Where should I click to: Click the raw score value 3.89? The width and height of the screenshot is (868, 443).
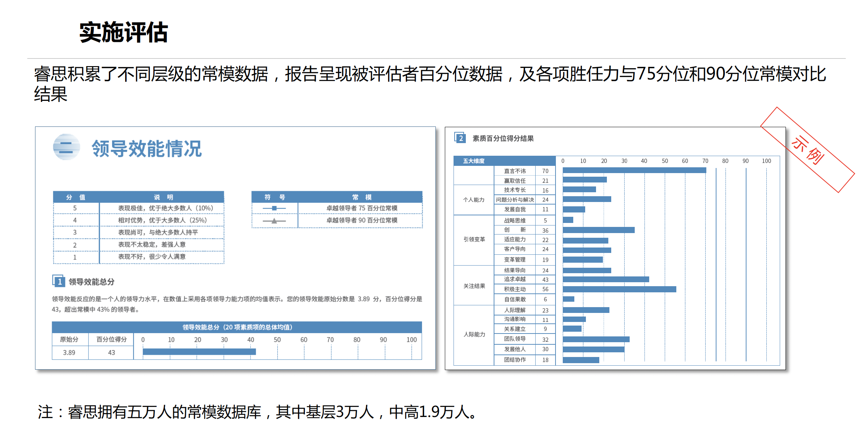[69, 352]
